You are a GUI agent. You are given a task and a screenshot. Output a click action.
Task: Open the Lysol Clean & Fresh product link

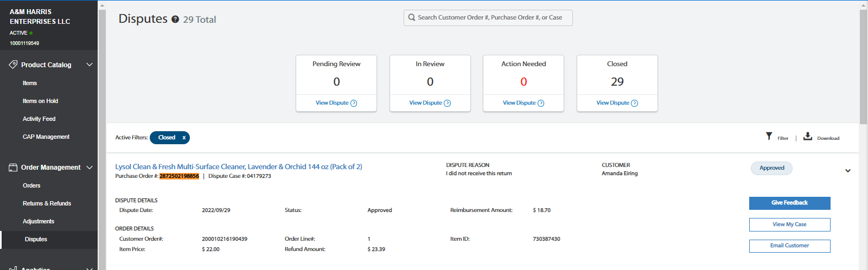[x=239, y=166]
